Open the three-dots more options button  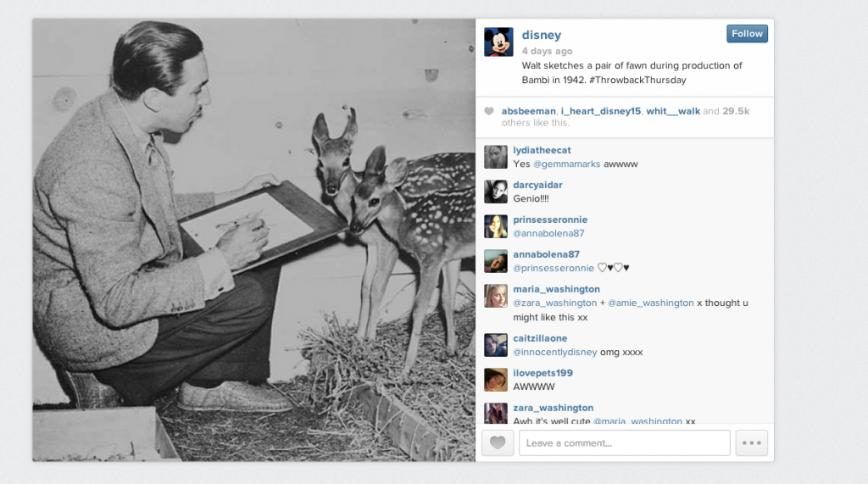click(751, 443)
